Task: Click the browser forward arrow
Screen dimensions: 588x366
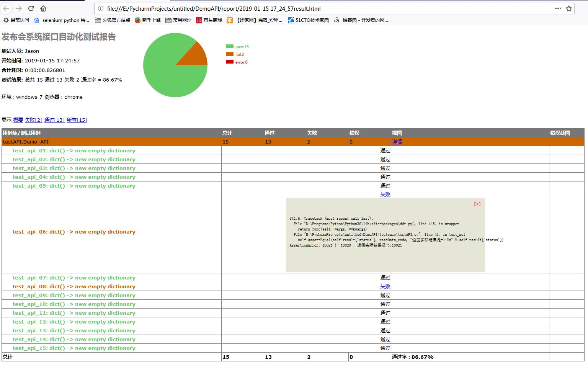Action: [x=19, y=8]
